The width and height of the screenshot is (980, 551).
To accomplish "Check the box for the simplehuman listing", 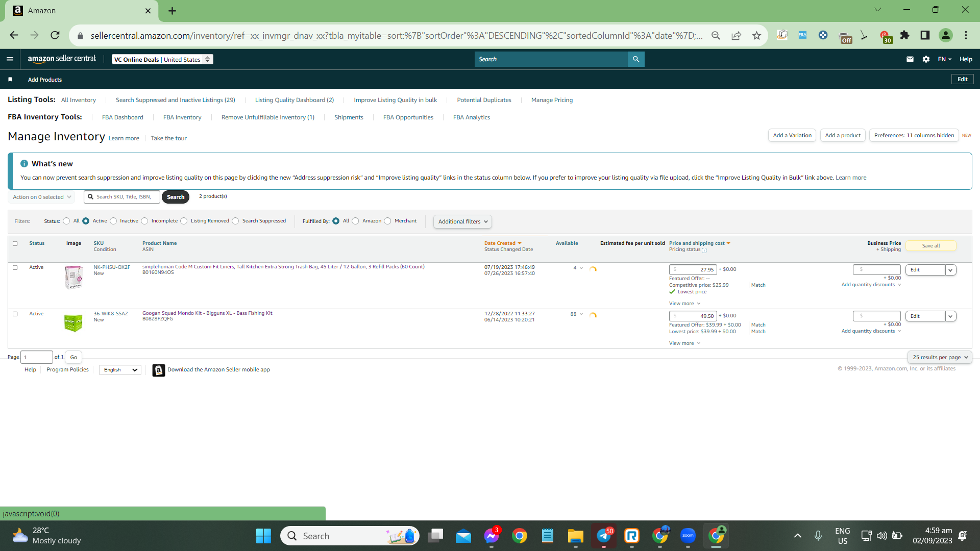I will click(x=15, y=268).
